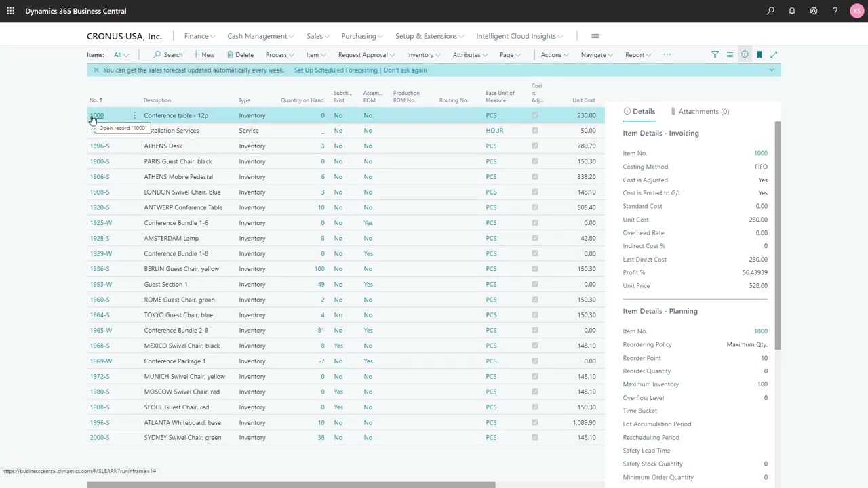Show more actions ellipsis in toolbar
The width and height of the screenshot is (868, 488).
click(667, 54)
